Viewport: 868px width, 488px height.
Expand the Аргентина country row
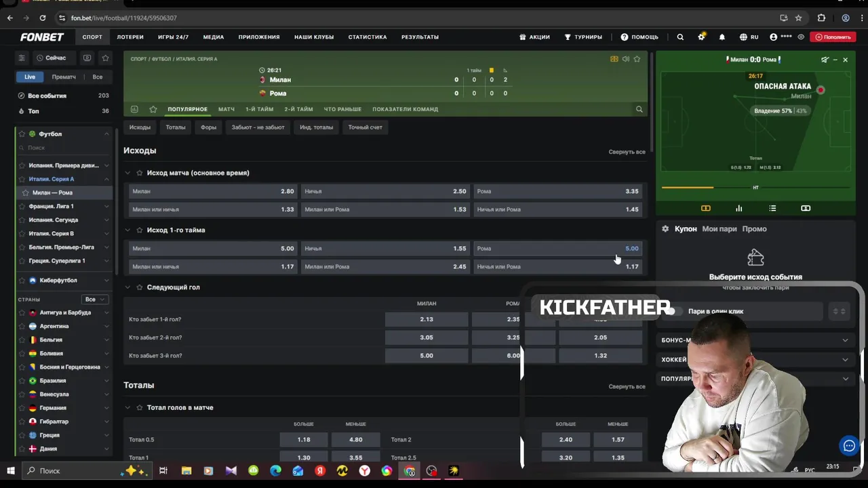pos(106,326)
